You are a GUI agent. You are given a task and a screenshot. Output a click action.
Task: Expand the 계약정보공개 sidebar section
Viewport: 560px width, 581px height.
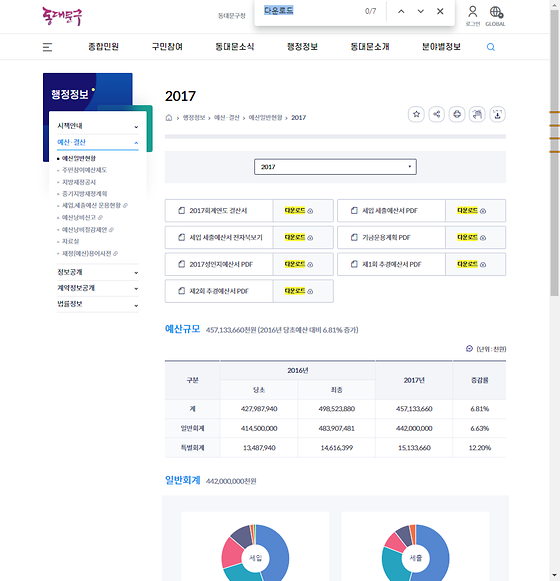point(98,288)
